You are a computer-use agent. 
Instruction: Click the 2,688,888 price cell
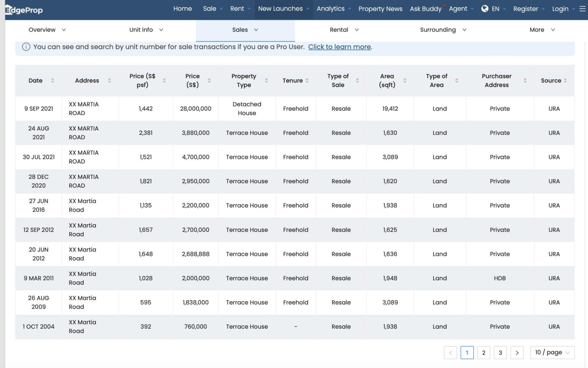196,254
